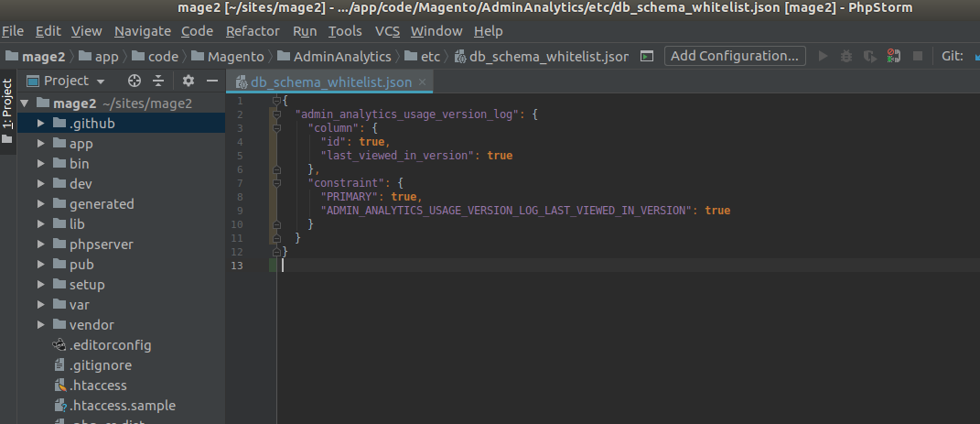Close the db_schema_whitelist.json tab

423,82
